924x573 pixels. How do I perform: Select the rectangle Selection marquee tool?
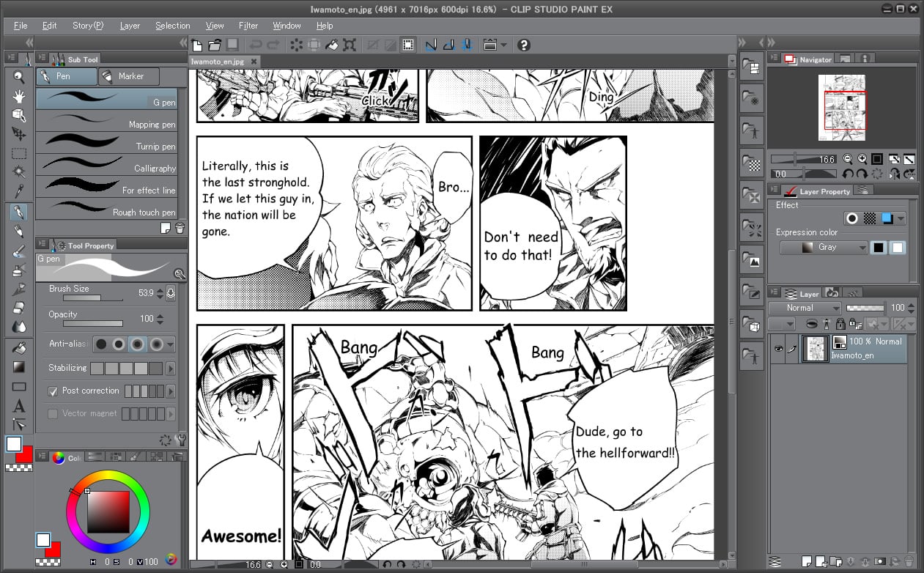coord(19,154)
